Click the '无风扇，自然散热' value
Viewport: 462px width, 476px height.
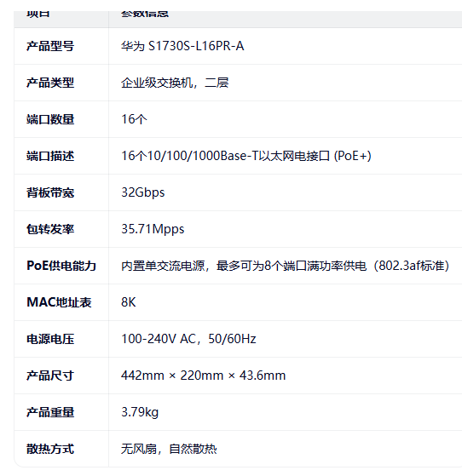click(x=169, y=449)
